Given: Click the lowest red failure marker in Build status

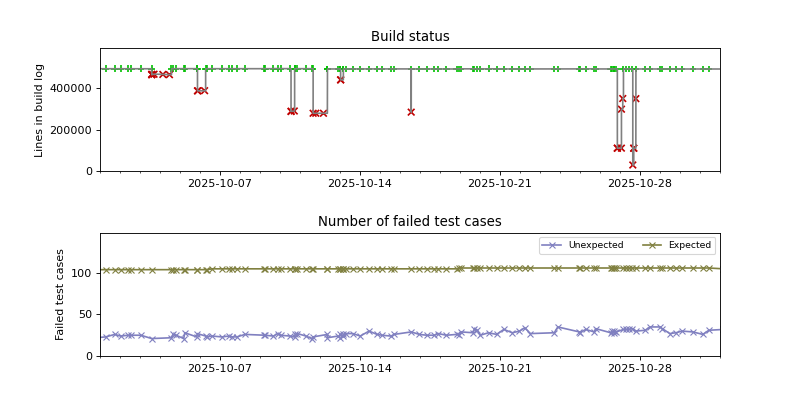Looking at the screenshot, I should tap(632, 165).
